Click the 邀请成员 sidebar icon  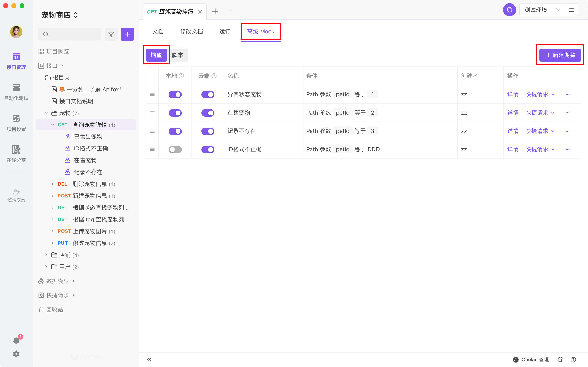point(16,195)
